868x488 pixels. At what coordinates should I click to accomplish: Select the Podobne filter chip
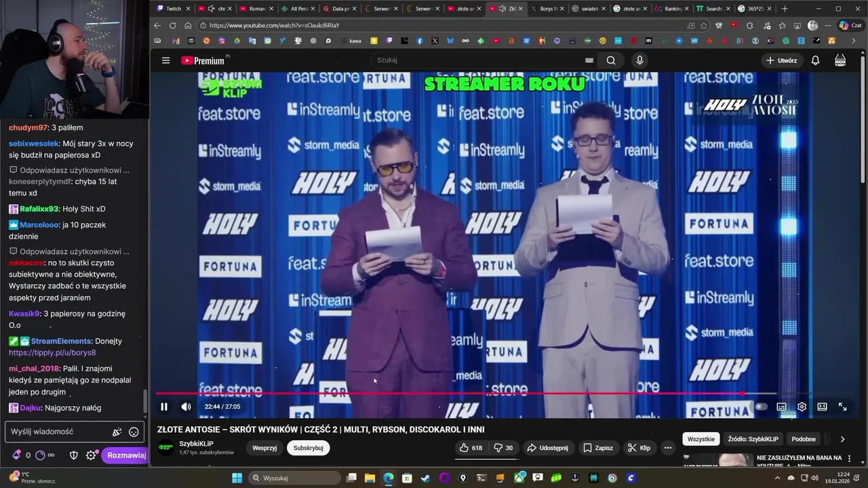click(x=804, y=439)
